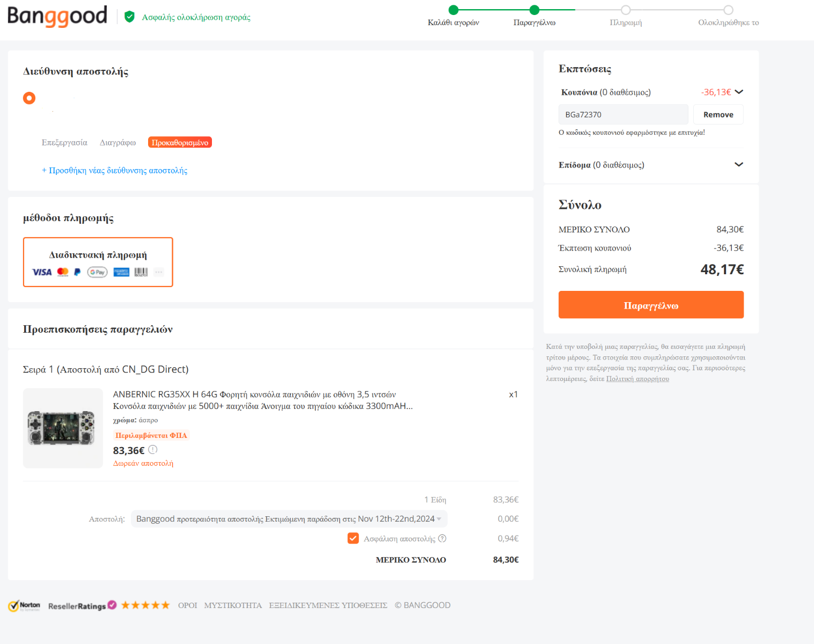Click the coupon code input field

tap(623, 115)
